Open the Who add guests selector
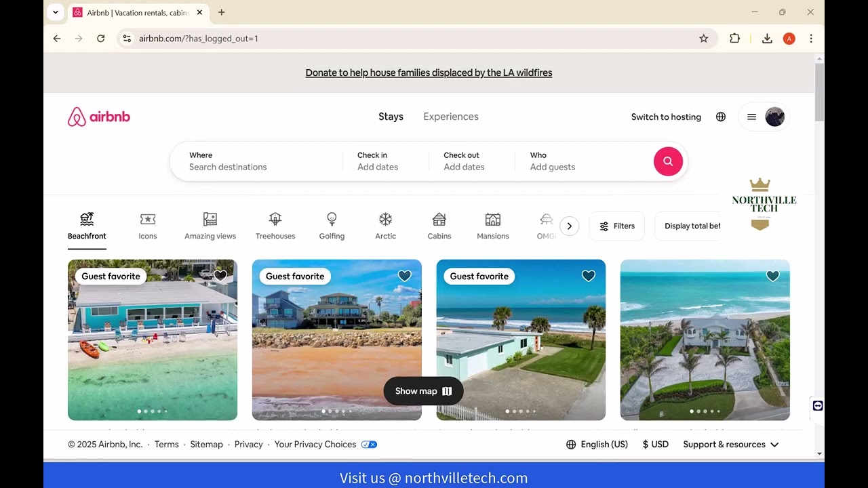The width and height of the screenshot is (868, 488). tap(583, 161)
